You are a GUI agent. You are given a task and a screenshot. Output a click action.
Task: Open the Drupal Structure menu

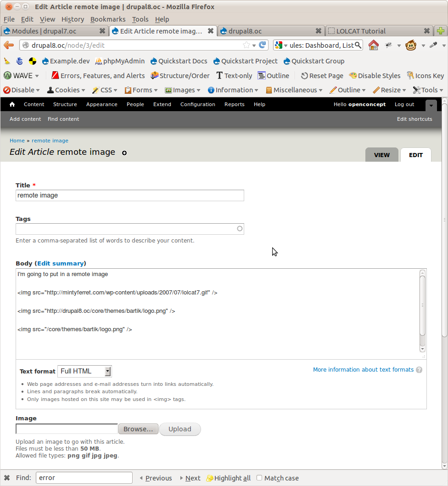click(x=65, y=104)
